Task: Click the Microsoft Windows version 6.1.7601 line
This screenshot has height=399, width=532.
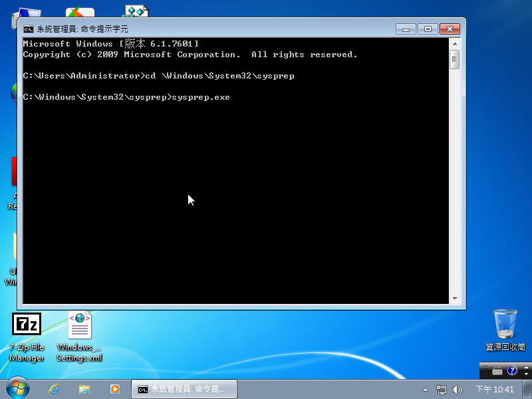Action: point(110,44)
